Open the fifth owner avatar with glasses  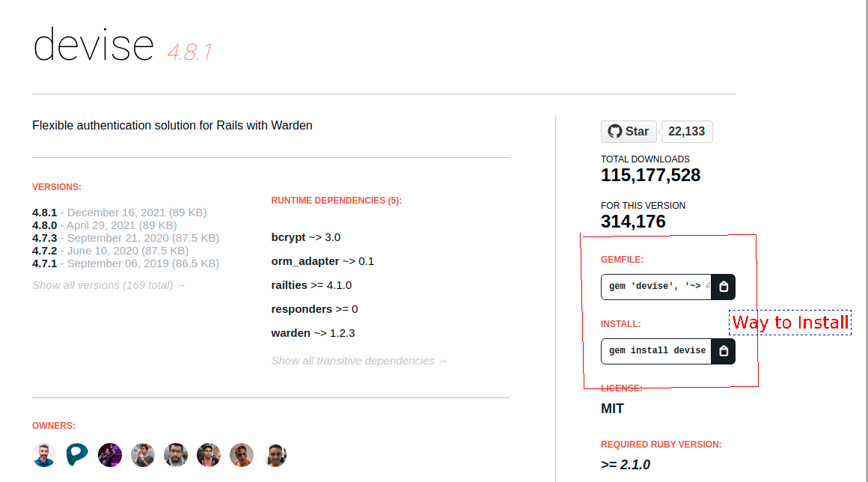[x=176, y=455]
